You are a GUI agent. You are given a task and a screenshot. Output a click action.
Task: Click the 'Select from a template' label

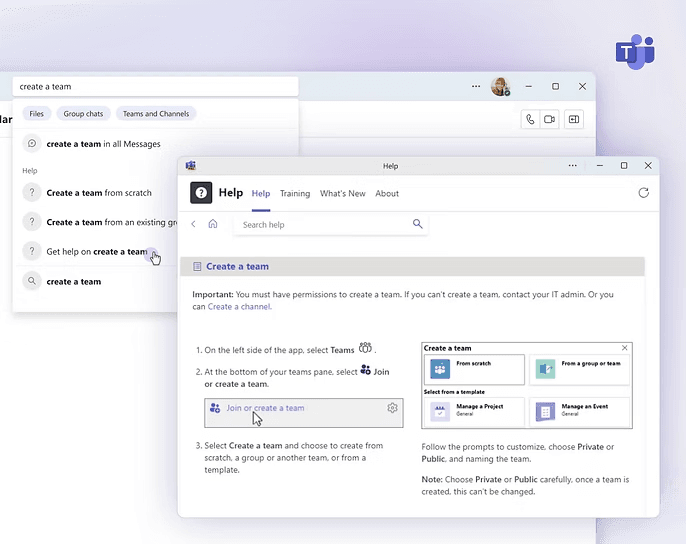pos(454,392)
